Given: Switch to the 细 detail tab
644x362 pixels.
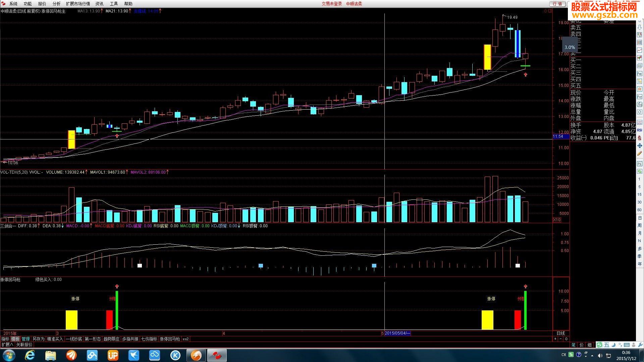Looking at the screenshot, I should tap(590, 345).
